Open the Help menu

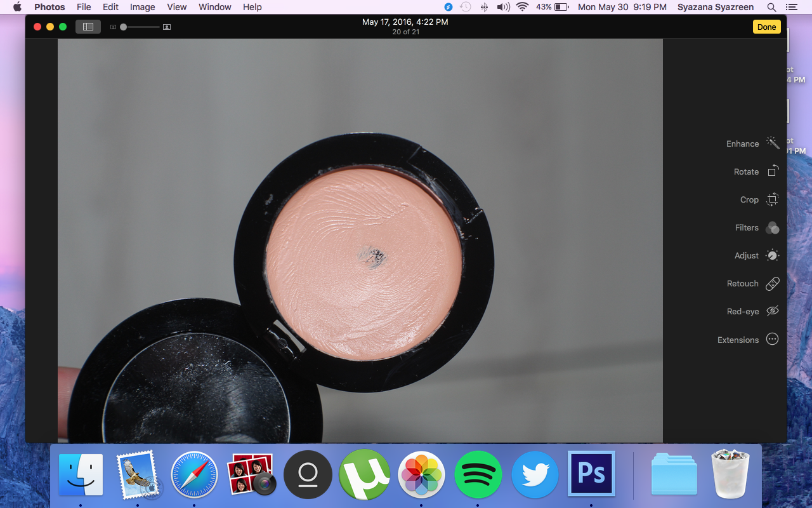pyautogui.click(x=252, y=7)
